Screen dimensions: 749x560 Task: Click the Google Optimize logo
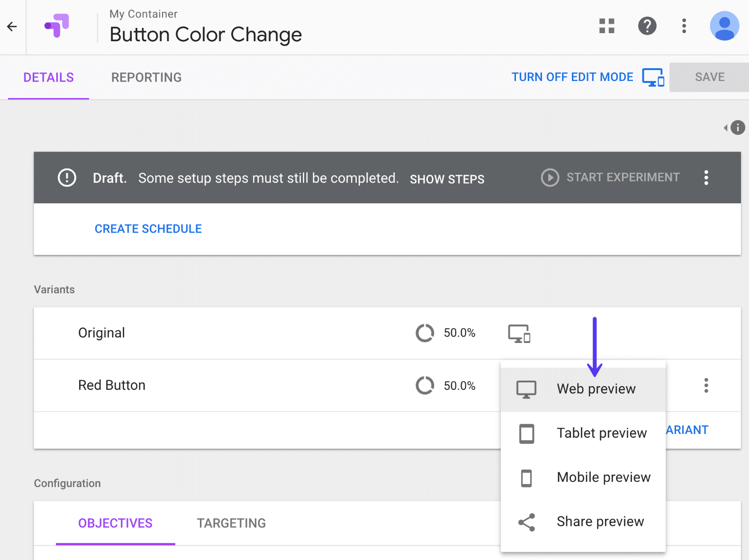coord(57,26)
